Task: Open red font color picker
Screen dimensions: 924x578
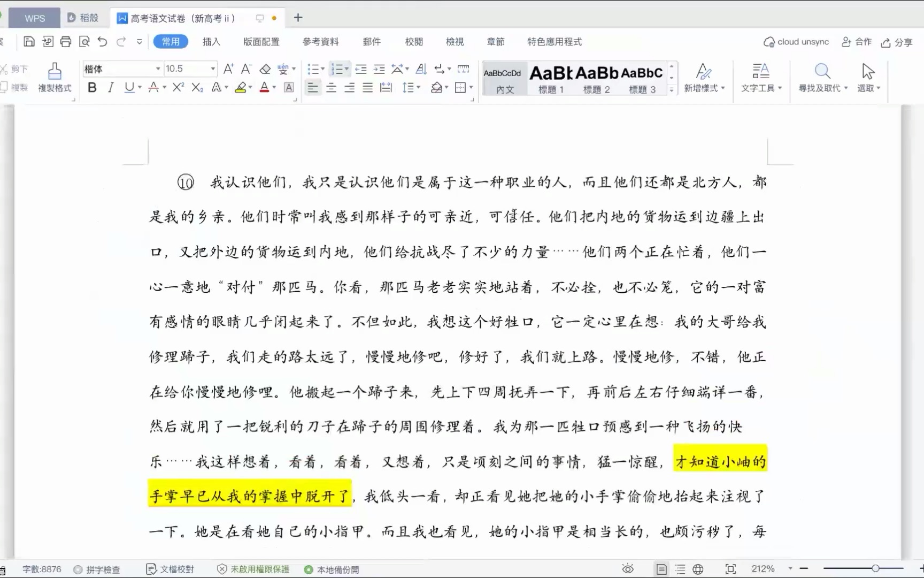Action: [x=274, y=87]
